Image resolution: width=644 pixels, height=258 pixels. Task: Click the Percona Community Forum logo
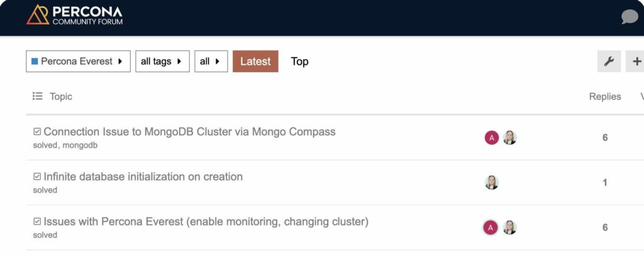74,15
